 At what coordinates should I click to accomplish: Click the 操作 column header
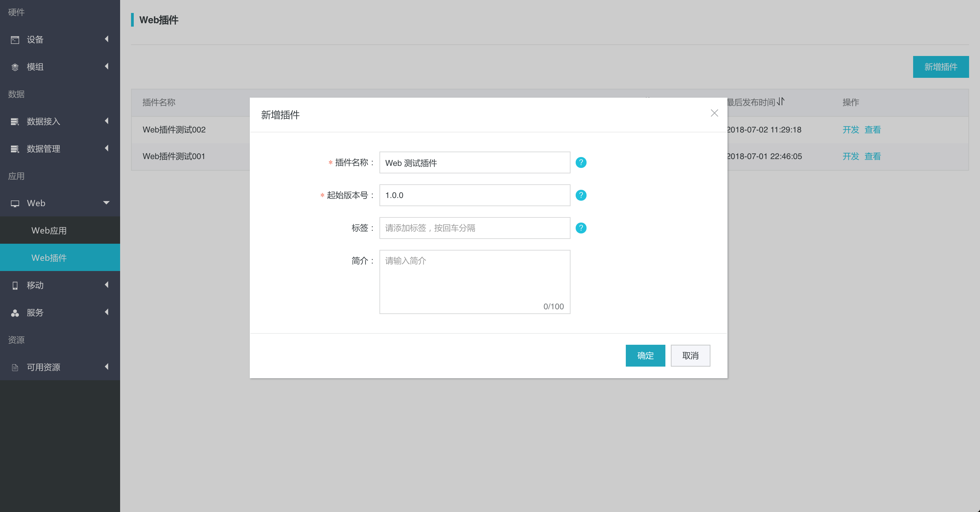coord(851,102)
